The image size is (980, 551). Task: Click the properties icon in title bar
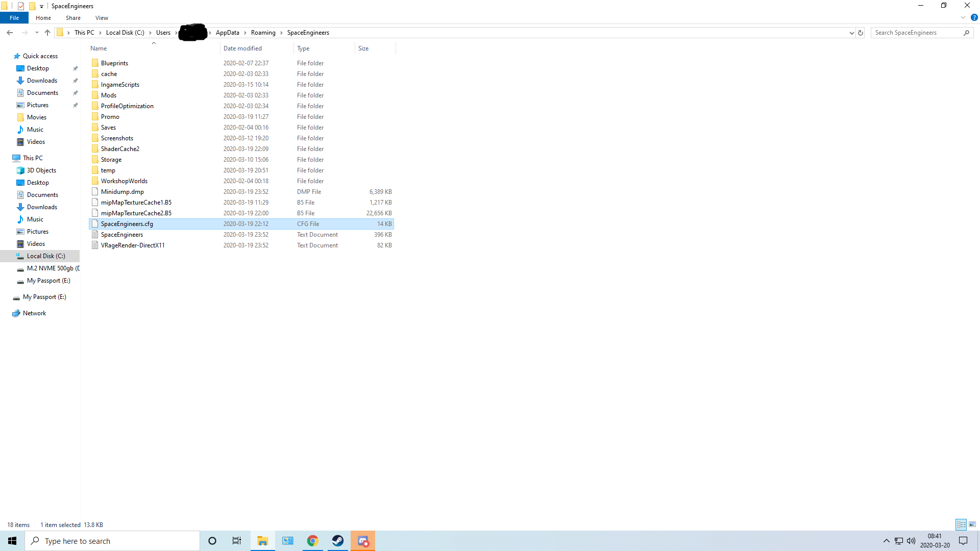(x=21, y=6)
